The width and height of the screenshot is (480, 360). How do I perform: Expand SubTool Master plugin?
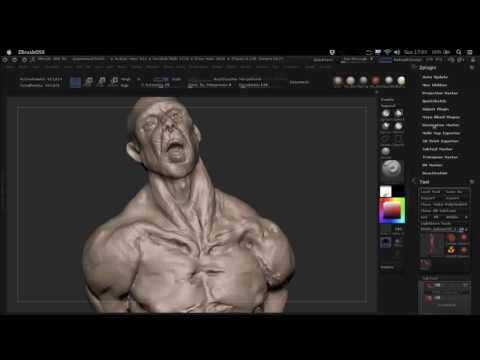tap(437, 149)
